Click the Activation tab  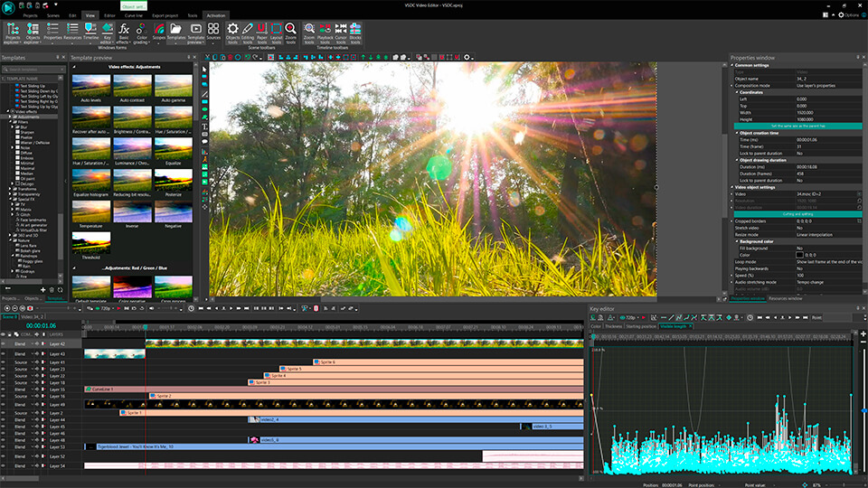coord(216,15)
